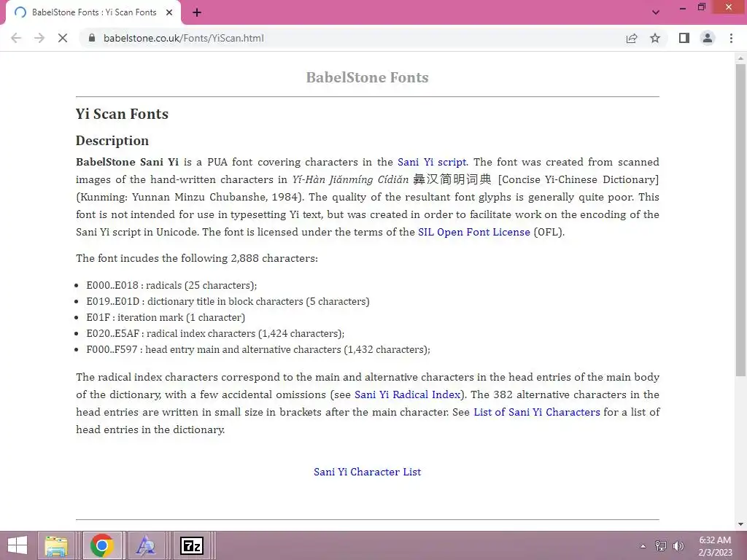Click Chrome icon in taskbar

[101, 545]
